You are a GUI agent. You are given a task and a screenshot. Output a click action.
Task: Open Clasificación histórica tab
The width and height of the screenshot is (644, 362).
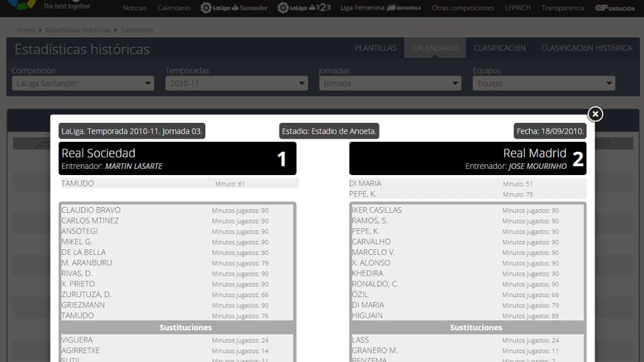(x=586, y=48)
